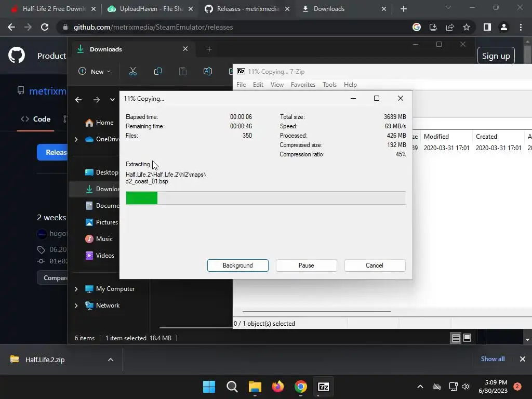The image size is (532, 399).
Task: Click the extraction progress bar
Action: pyautogui.click(x=265, y=198)
